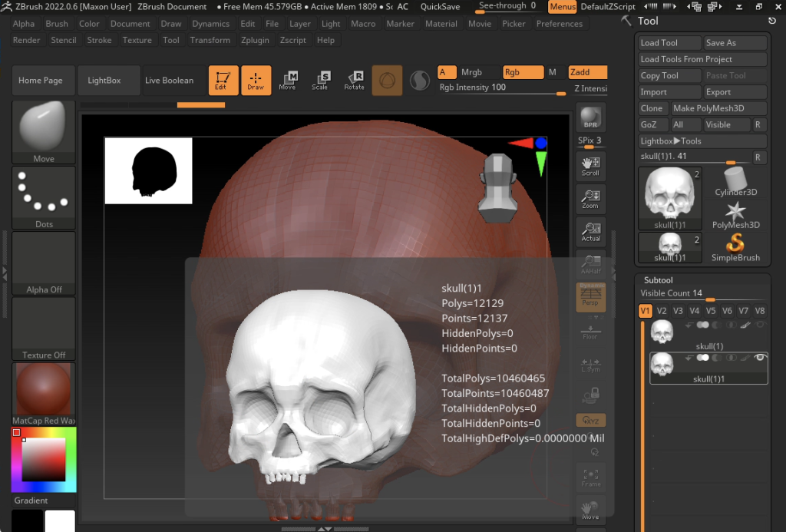Adjust the Rgb Intensity slider
The width and height of the screenshot is (786, 532).
tap(502, 88)
